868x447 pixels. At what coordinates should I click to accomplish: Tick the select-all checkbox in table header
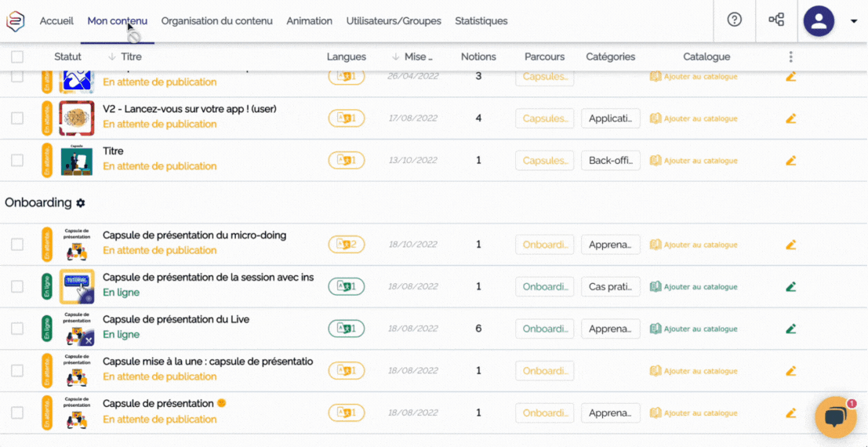point(17,56)
